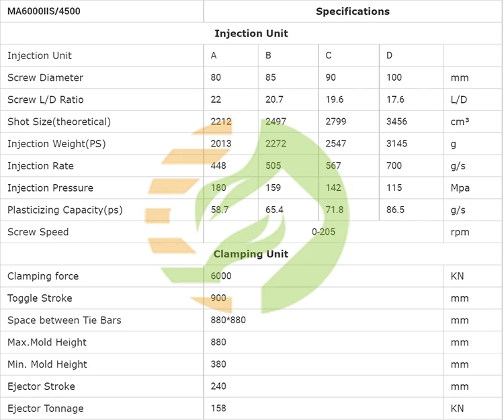This screenshot has width=504, height=420.
Task: Click the 0-205 screw speed value
Action: (323, 233)
